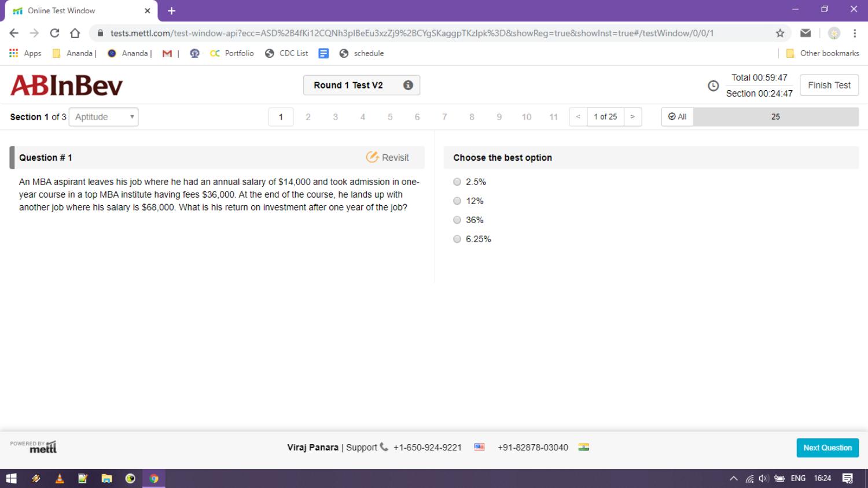Choose 6.25% as the answer
Viewport: 868px width, 488px height.
click(457, 239)
